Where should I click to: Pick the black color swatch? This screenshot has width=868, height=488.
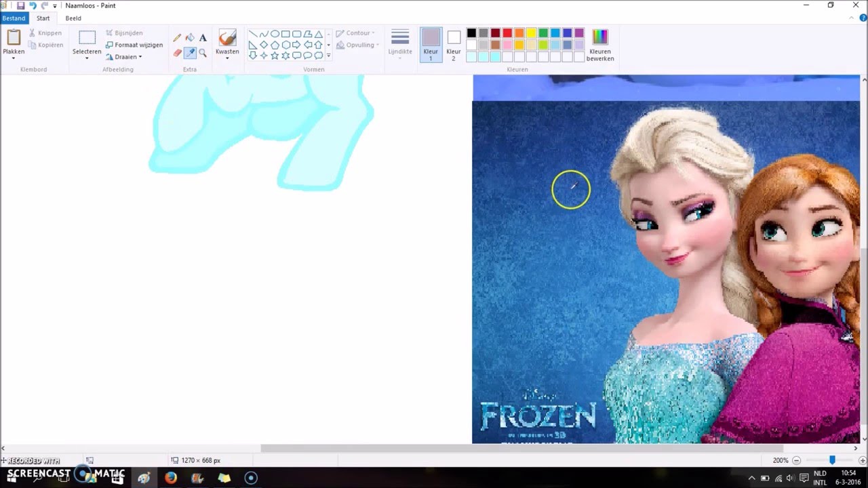tap(471, 33)
